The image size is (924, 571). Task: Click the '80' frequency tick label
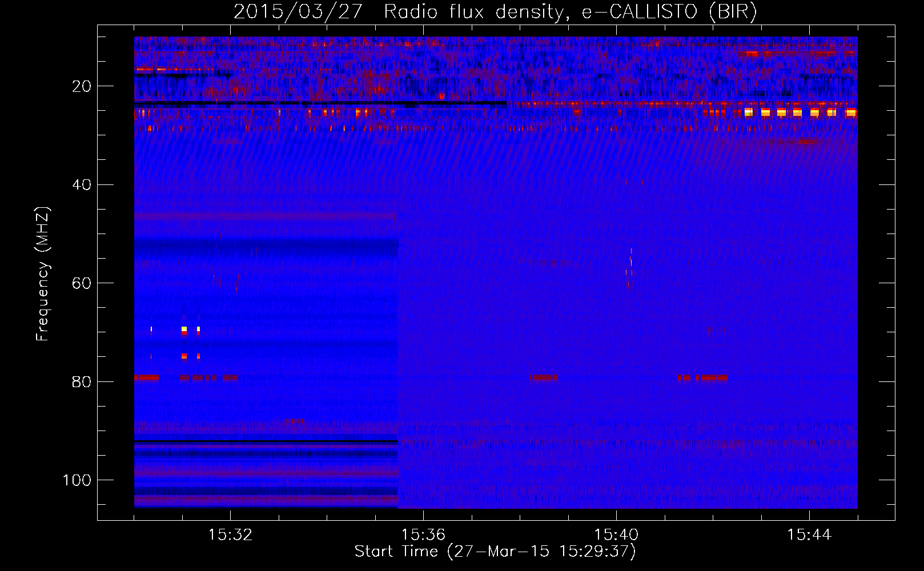click(x=82, y=381)
